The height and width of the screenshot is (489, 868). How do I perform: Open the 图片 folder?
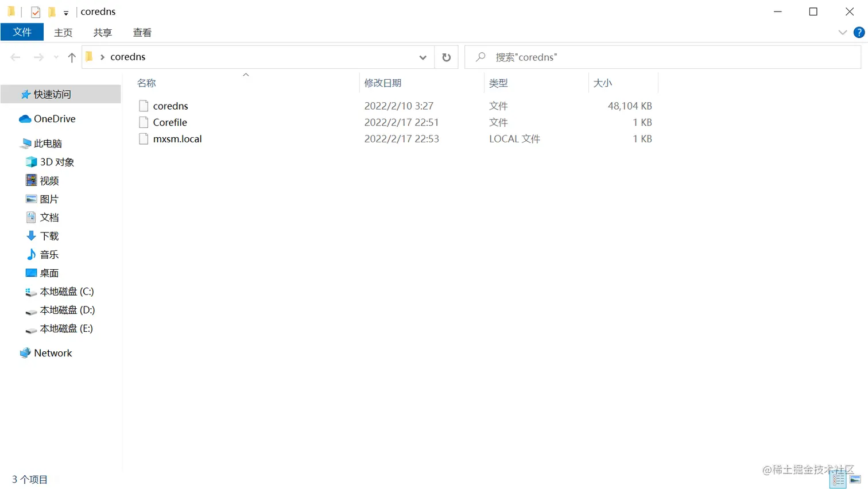49,199
